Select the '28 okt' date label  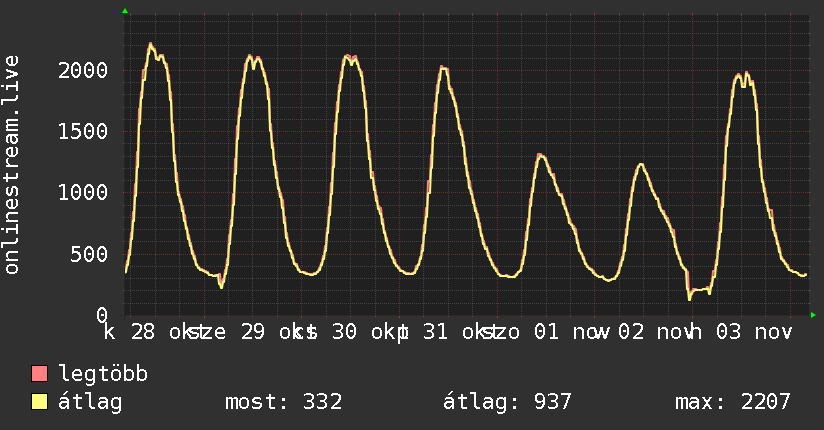pyautogui.click(x=164, y=331)
